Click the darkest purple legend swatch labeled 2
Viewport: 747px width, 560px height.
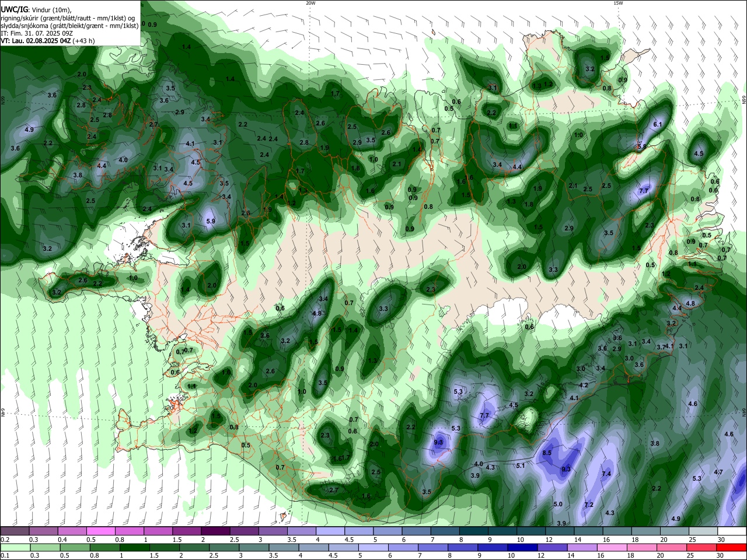point(215,531)
